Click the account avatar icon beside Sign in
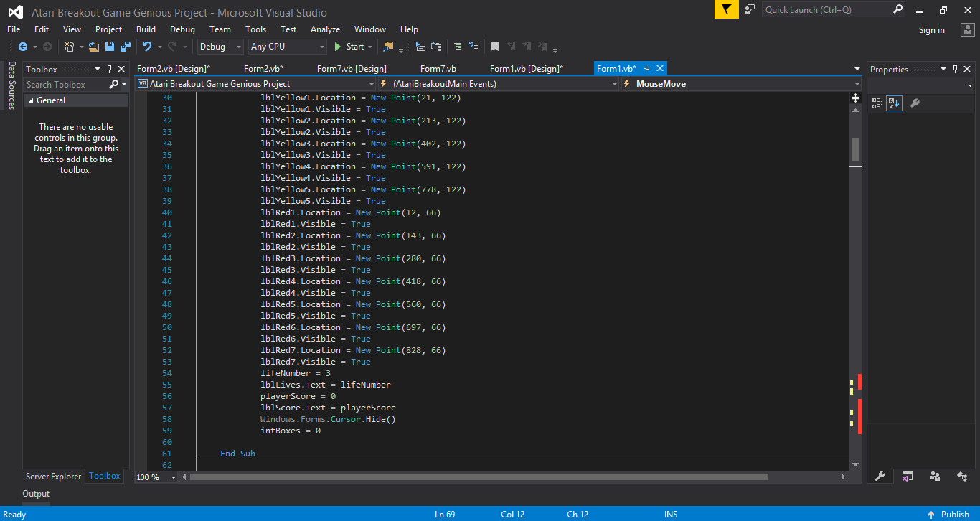This screenshot has width=980, height=521. pos(966,29)
